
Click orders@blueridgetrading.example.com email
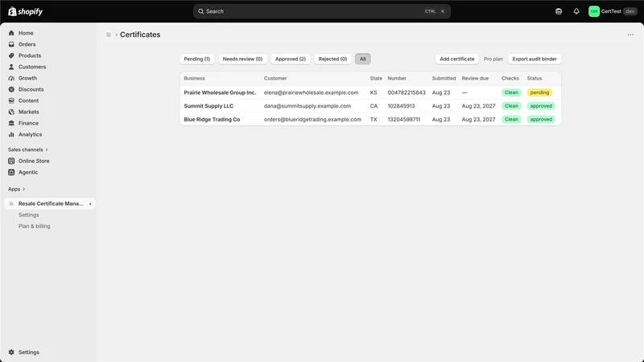(312, 119)
